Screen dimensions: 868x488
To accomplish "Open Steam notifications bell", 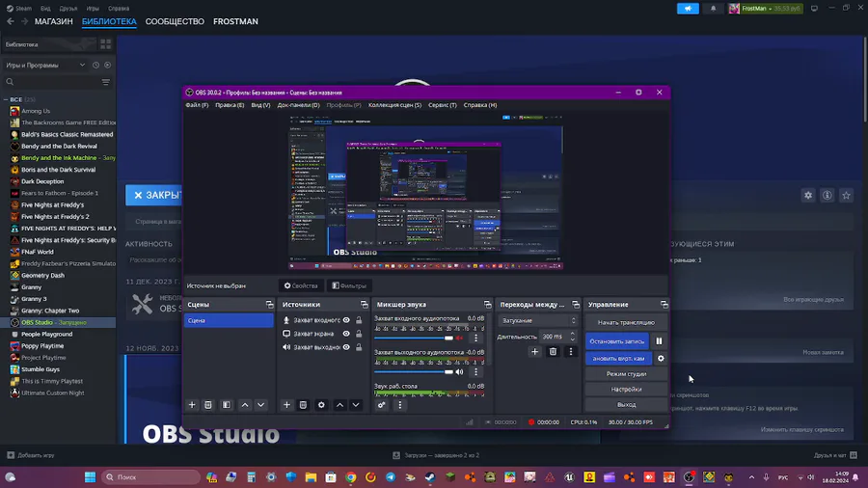I will click(x=713, y=9).
